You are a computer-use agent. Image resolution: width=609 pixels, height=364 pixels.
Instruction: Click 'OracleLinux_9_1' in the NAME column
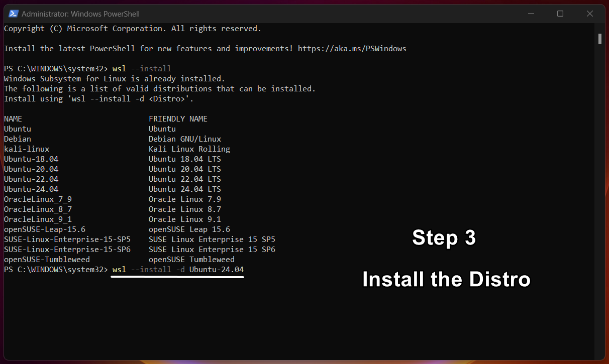point(38,219)
